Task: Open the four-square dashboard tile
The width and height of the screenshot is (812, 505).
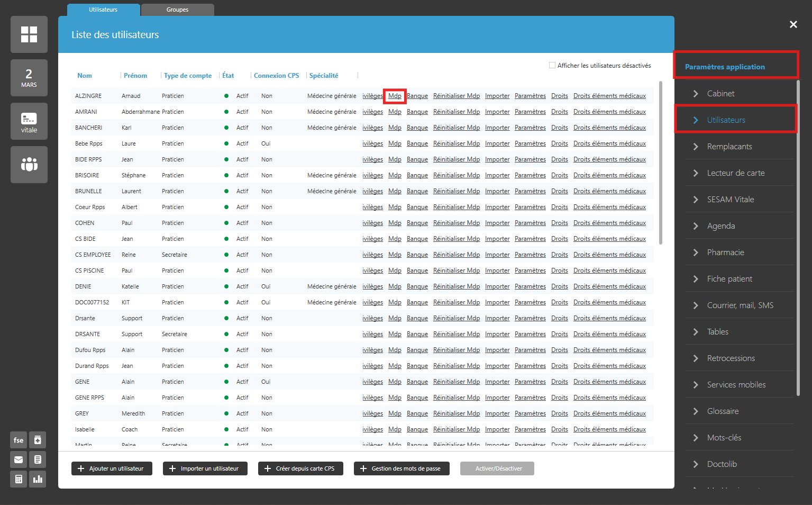Action: tap(29, 34)
